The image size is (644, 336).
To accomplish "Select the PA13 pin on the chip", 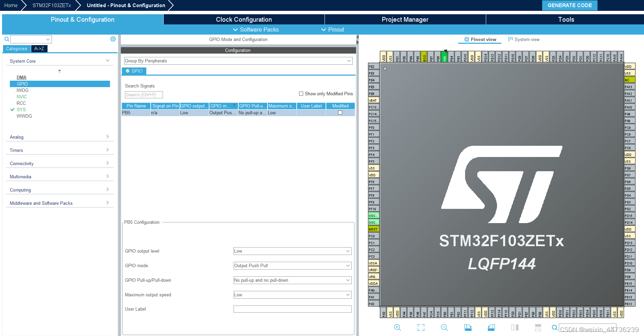I will [630, 87].
